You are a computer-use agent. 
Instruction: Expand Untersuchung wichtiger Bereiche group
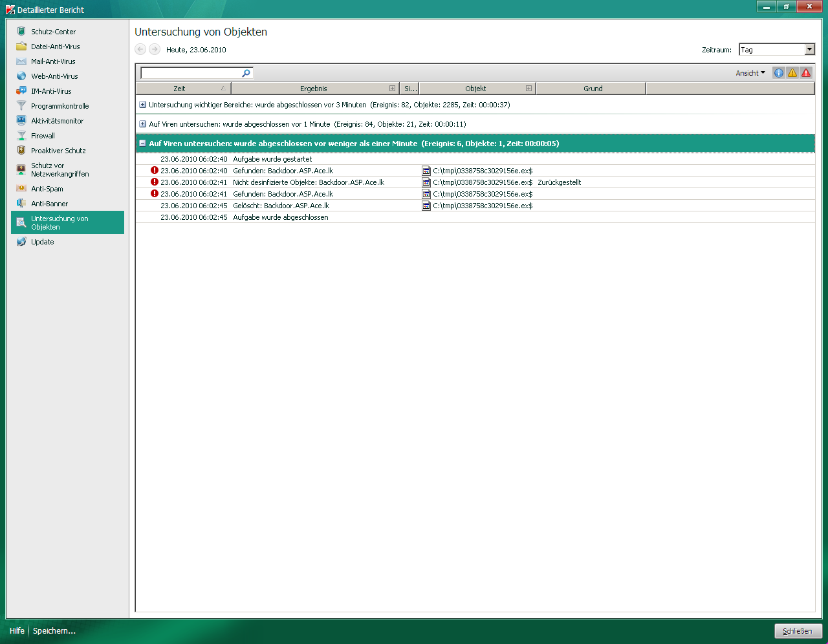pyautogui.click(x=142, y=105)
